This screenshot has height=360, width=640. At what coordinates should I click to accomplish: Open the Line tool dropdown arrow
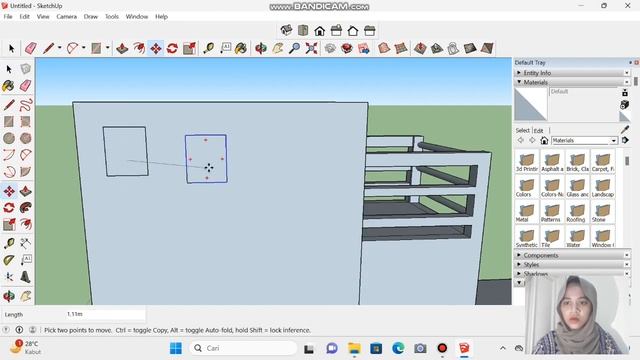pos(60,48)
